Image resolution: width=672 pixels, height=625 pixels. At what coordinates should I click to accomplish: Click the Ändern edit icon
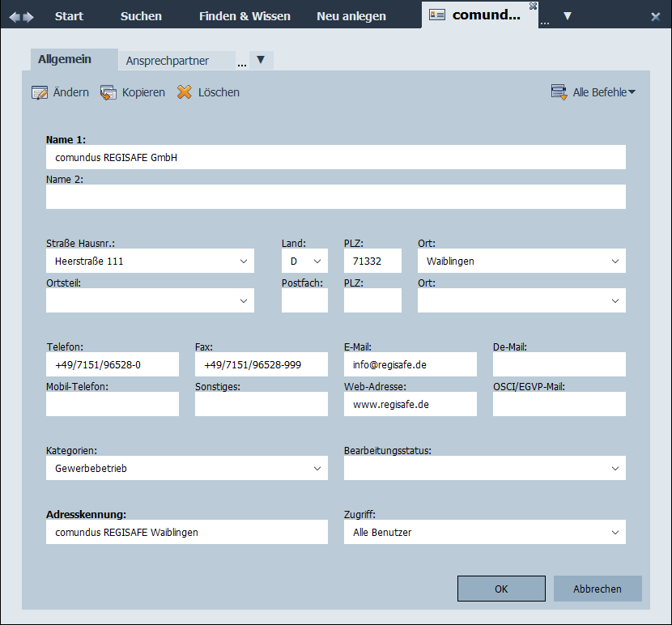coord(39,92)
